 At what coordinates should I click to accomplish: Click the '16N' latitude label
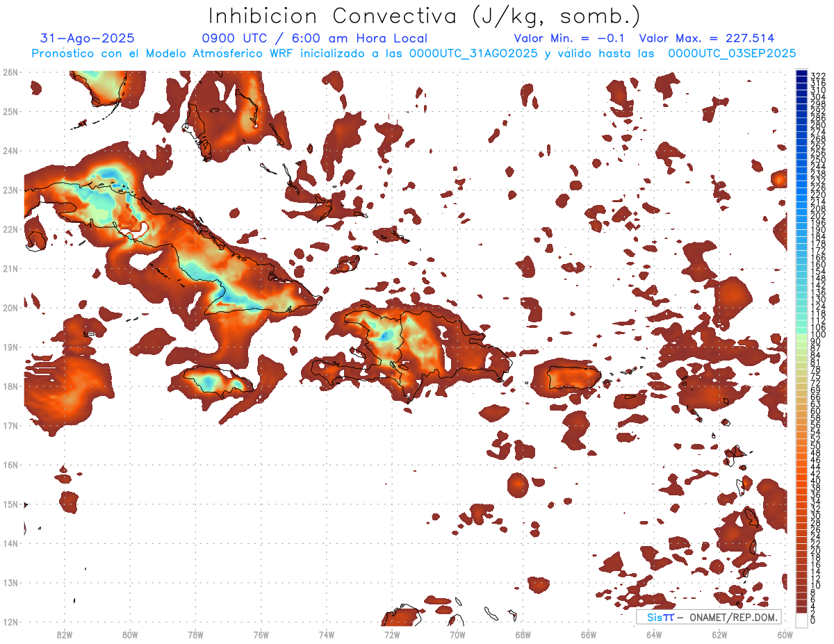tap(10, 465)
